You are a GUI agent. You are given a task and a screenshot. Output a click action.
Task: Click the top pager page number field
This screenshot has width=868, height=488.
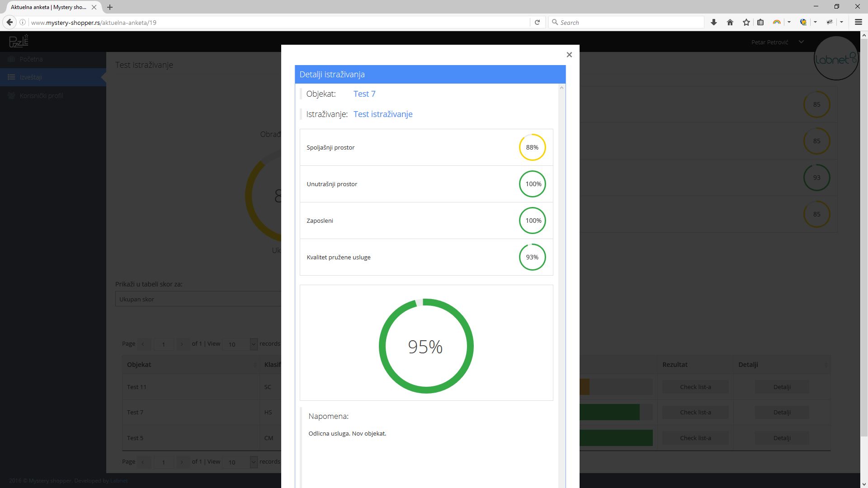pos(164,344)
